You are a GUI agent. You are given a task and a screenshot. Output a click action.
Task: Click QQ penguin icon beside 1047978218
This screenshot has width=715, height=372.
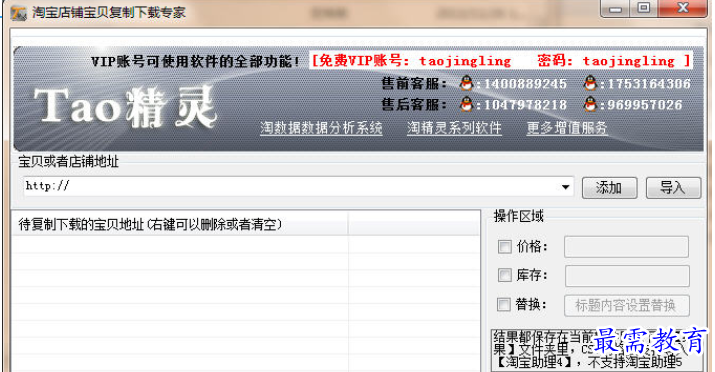click(466, 104)
